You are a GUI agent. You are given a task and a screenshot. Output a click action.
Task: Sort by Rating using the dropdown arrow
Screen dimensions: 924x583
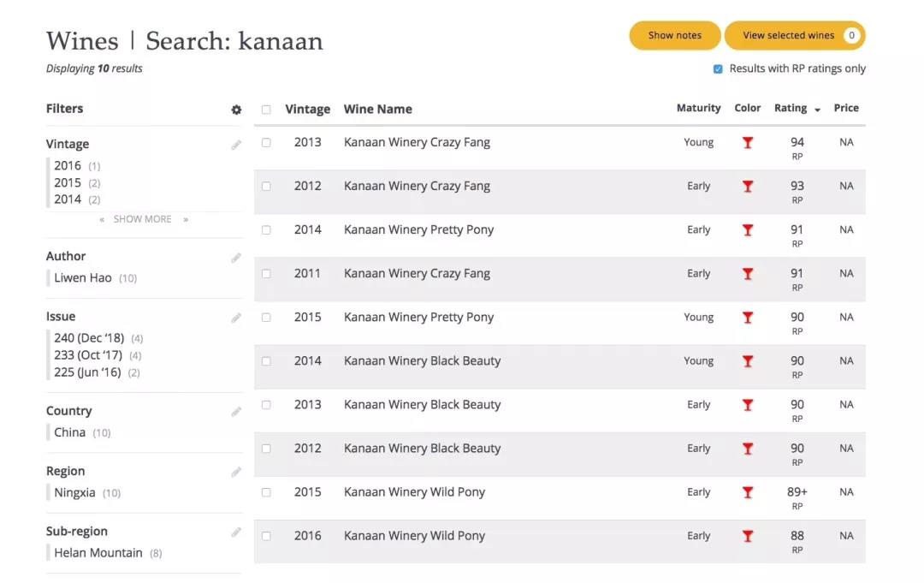pos(817,110)
